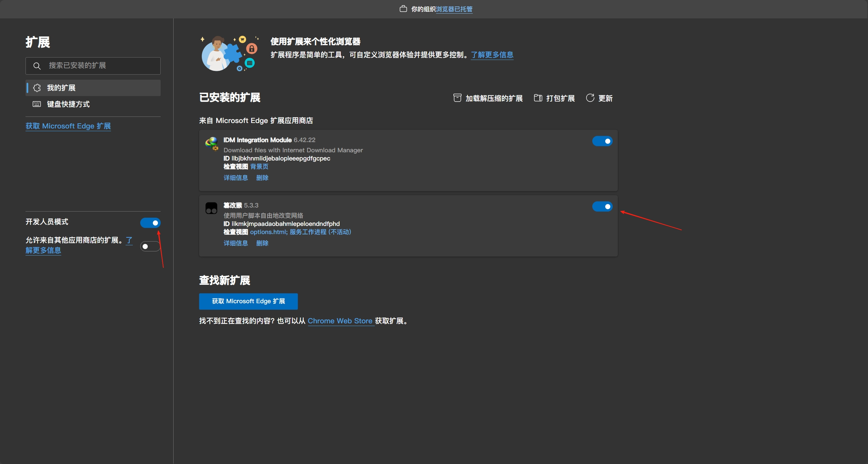Click 浏览器已托管 link in top banner
The image size is (868, 464).
coord(454,9)
